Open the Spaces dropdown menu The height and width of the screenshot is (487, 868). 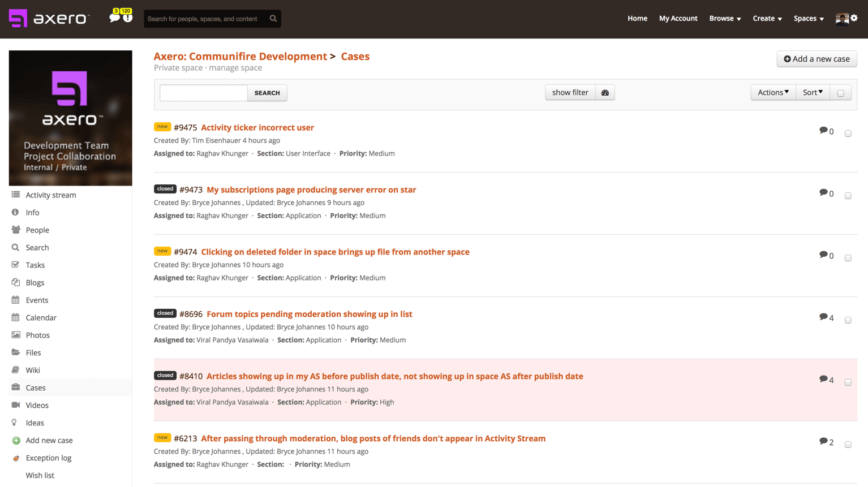[x=809, y=19]
